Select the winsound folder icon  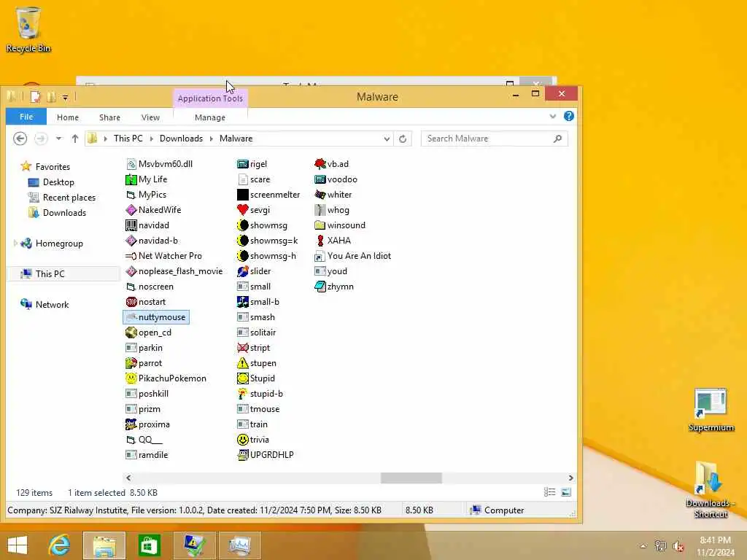[320, 225]
